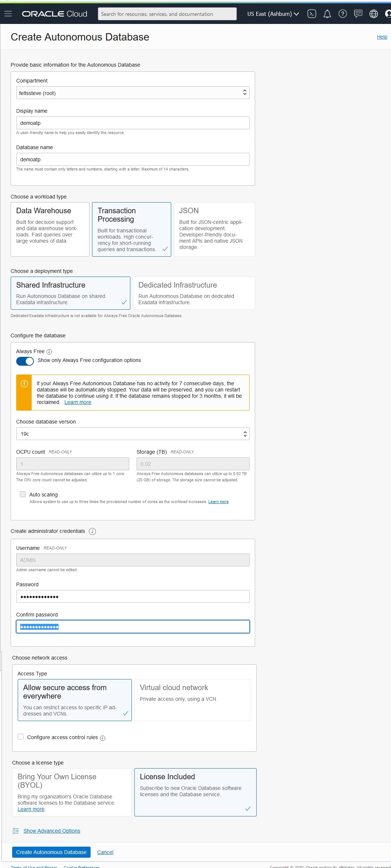Click Create Autonomous Database button

tap(51, 852)
